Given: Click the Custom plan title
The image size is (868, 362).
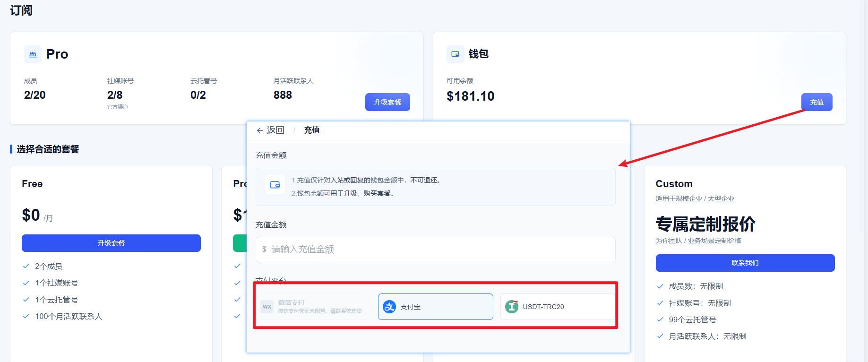Looking at the screenshot, I should tap(674, 184).
